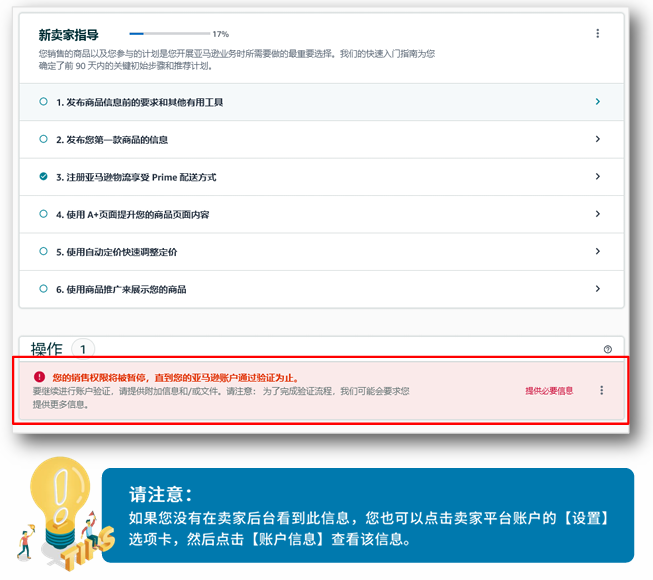Click the 提供必要信息 link

point(549,391)
